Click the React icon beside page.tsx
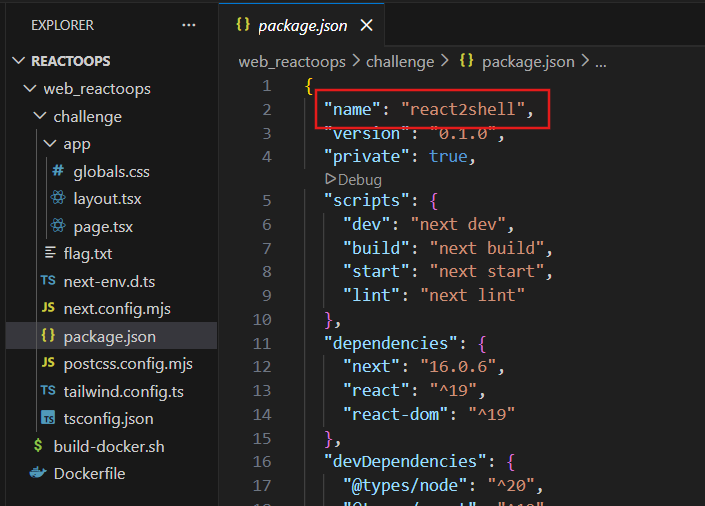 coord(58,225)
